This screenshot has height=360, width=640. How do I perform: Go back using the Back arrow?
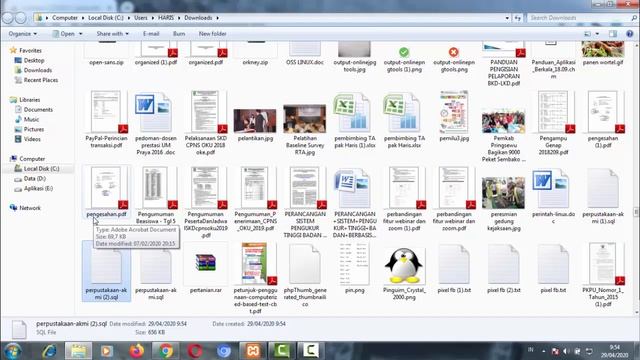click(8, 18)
